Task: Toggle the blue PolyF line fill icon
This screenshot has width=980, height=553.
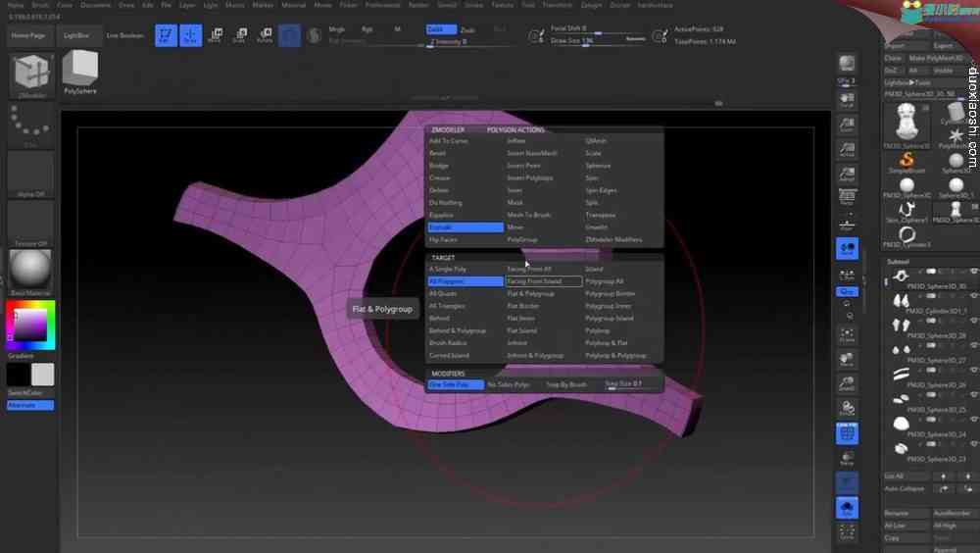Action: [847, 433]
